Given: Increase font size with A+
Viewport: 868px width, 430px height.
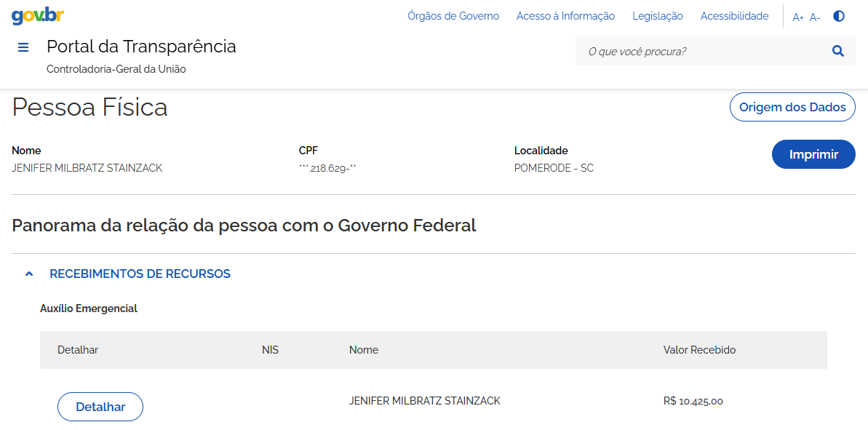Looking at the screenshot, I should 797,17.
